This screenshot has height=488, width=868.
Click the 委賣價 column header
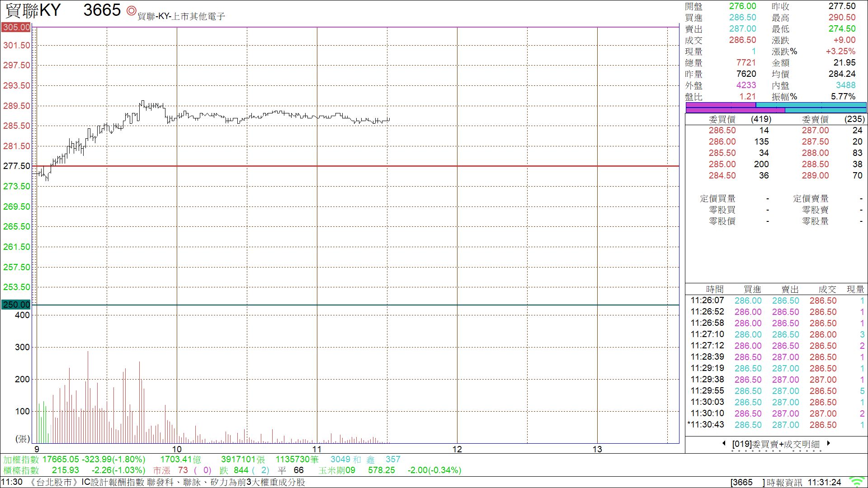pyautogui.click(x=815, y=119)
